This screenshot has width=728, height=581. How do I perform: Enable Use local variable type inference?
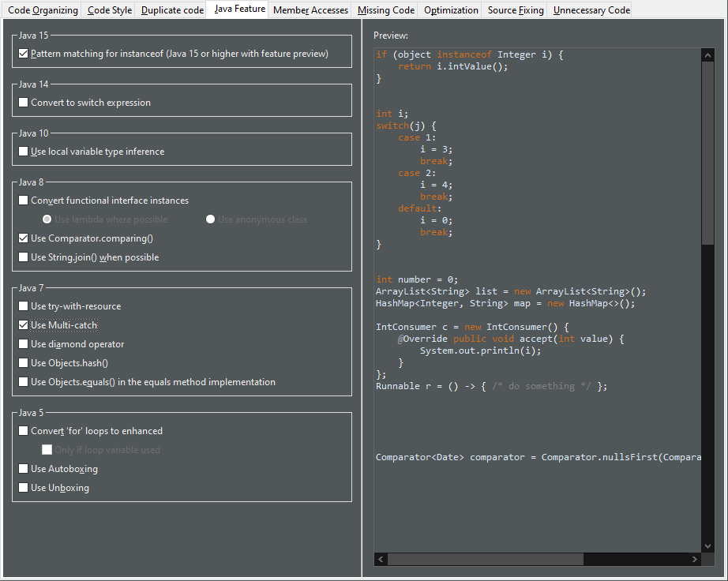pos(23,152)
